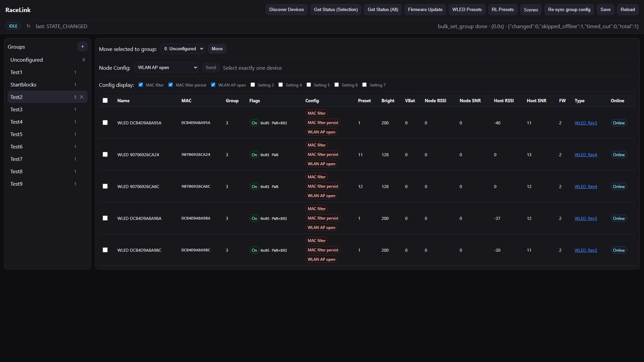Select the Test3 group
The width and height of the screenshot is (644, 362).
point(48,109)
